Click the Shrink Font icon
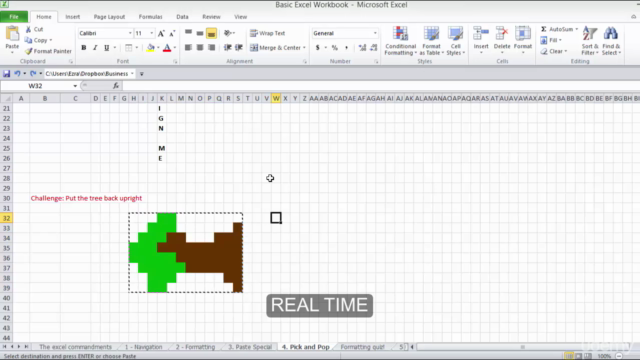 point(172,33)
